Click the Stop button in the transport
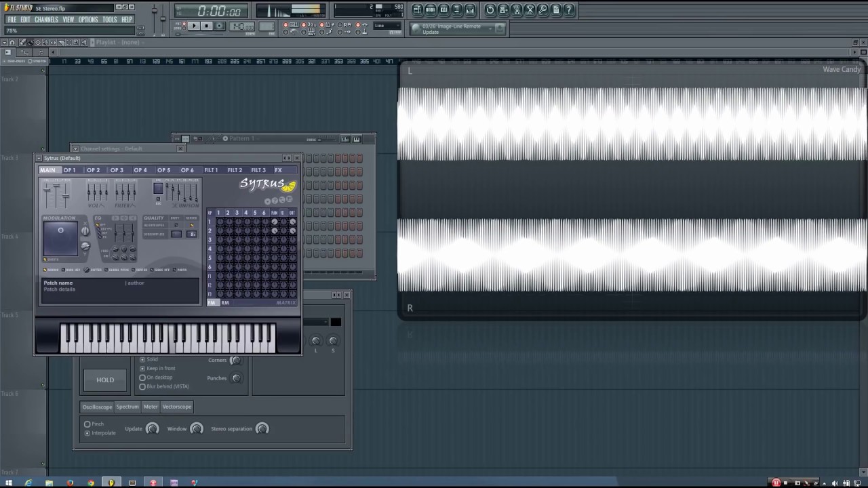 [x=207, y=26]
